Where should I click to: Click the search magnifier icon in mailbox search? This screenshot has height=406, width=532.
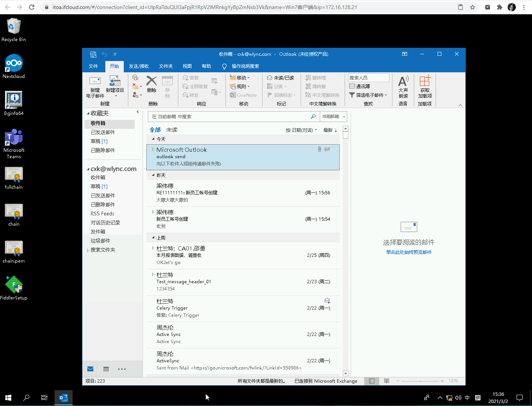(313, 116)
